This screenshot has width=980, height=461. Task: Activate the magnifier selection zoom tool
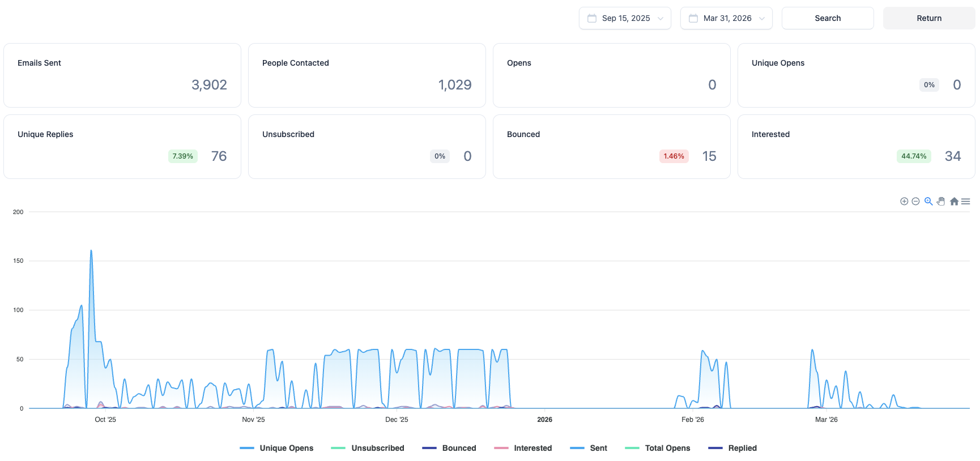click(x=928, y=202)
